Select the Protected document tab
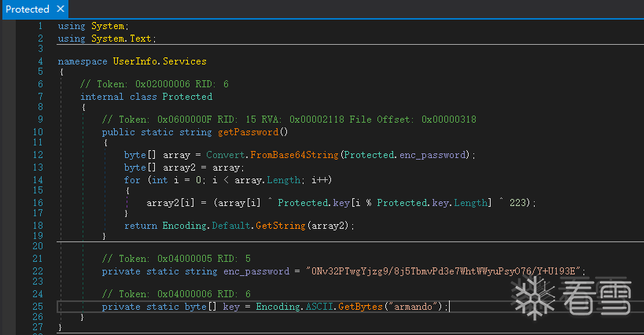This screenshot has height=335, width=644. point(27,9)
